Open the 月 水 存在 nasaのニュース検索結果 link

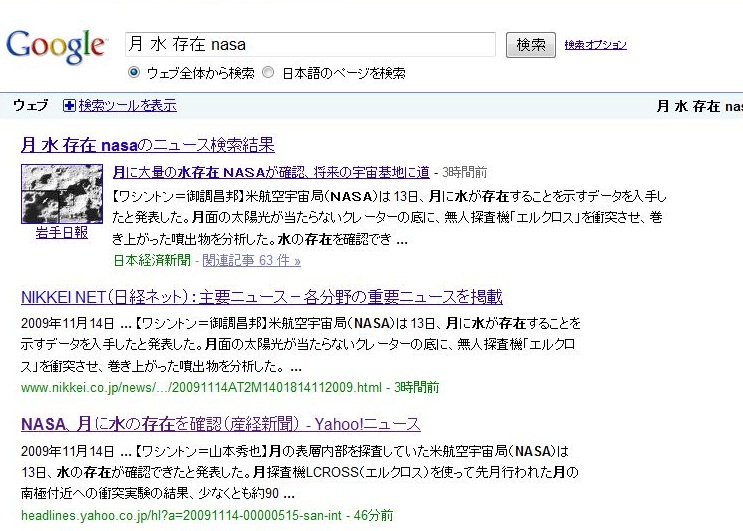point(148,144)
